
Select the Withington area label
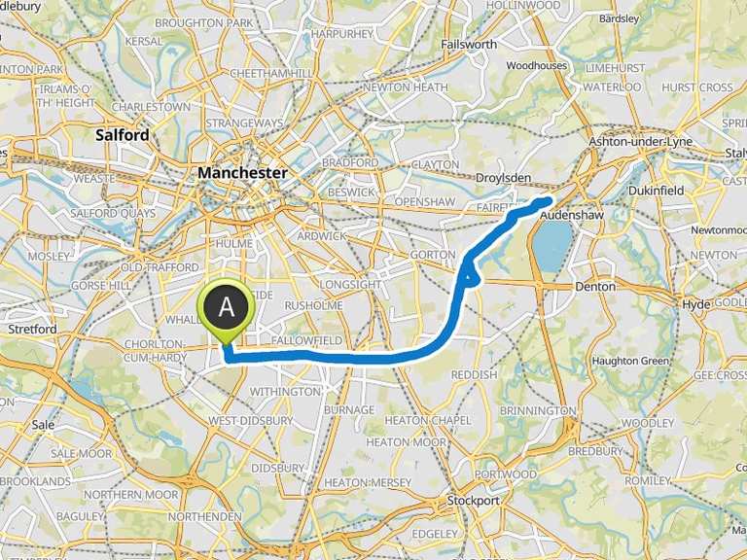click(x=285, y=392)
